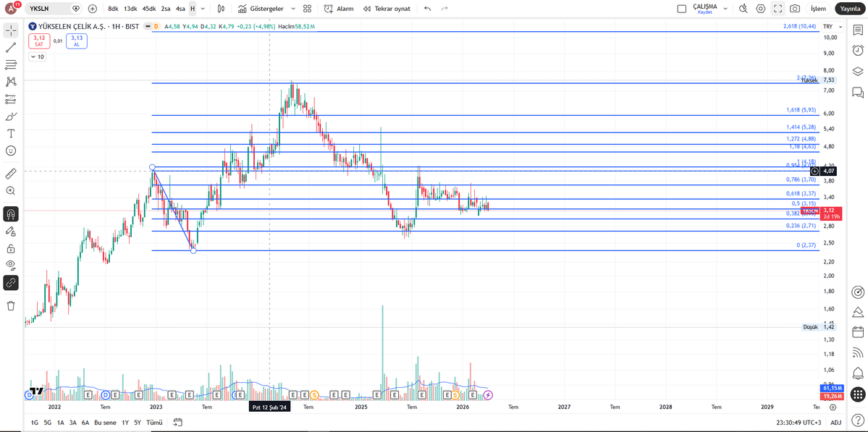
Task: Delete drawings with the trash icon
Action: tap(11, 305)
